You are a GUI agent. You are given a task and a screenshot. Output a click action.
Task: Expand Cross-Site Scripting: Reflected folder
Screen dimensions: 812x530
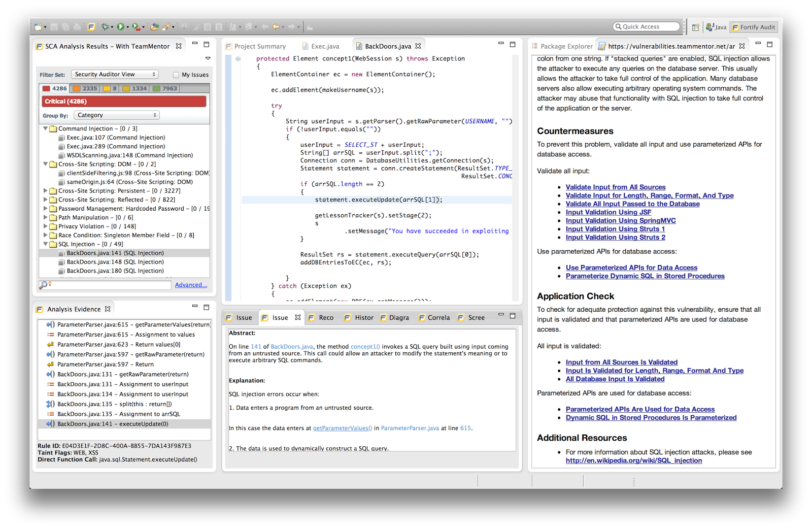click(45, 200)
